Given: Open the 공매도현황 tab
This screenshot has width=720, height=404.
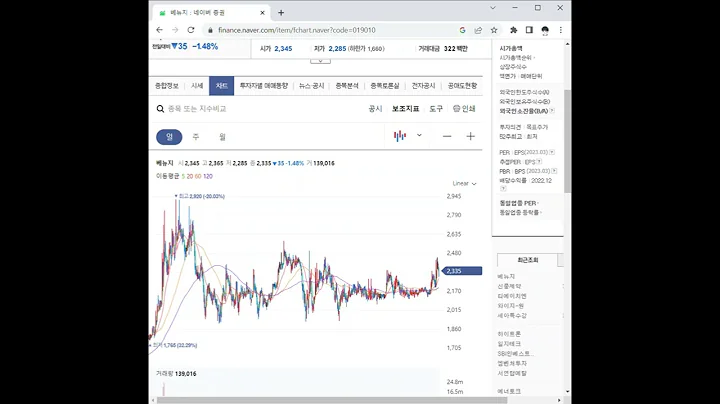Looking at the screenshot, I should 462,86.
